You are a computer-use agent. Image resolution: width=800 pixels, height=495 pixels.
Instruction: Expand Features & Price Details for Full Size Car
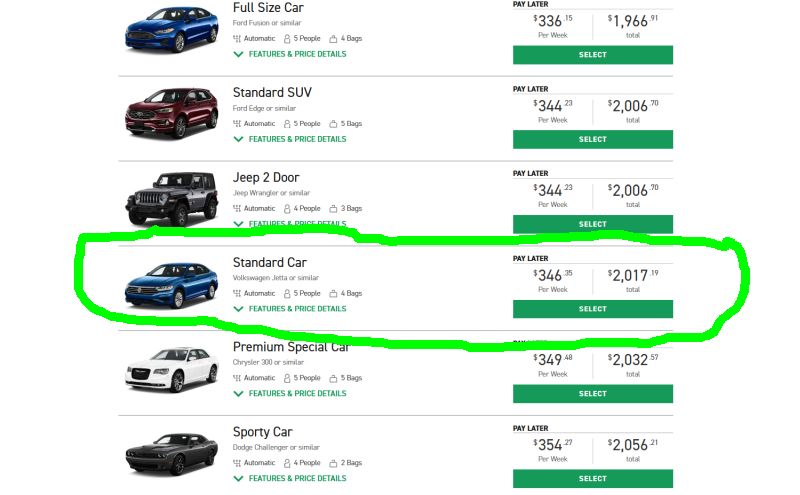[297, 54]
